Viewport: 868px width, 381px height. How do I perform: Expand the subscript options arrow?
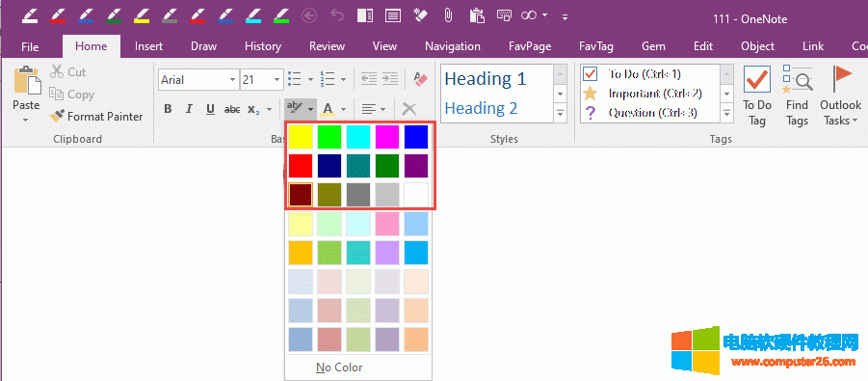269,109
